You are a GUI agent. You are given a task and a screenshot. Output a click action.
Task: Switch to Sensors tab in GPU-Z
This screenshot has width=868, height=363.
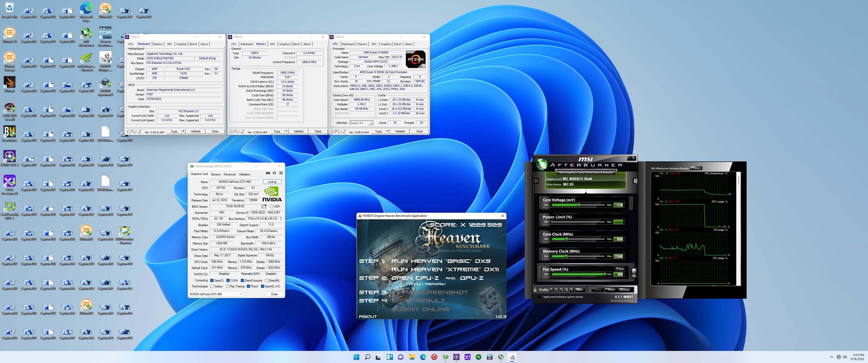click(x=216, y=174)
